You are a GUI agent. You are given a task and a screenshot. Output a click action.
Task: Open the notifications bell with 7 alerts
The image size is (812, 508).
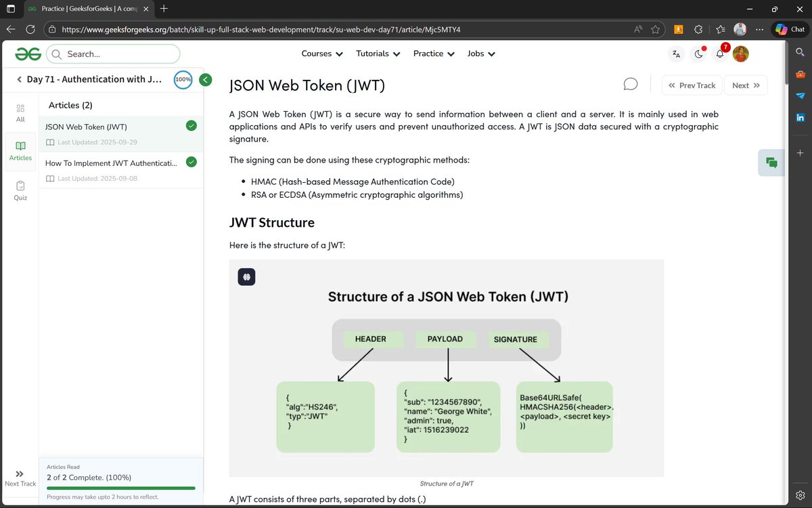720,54
